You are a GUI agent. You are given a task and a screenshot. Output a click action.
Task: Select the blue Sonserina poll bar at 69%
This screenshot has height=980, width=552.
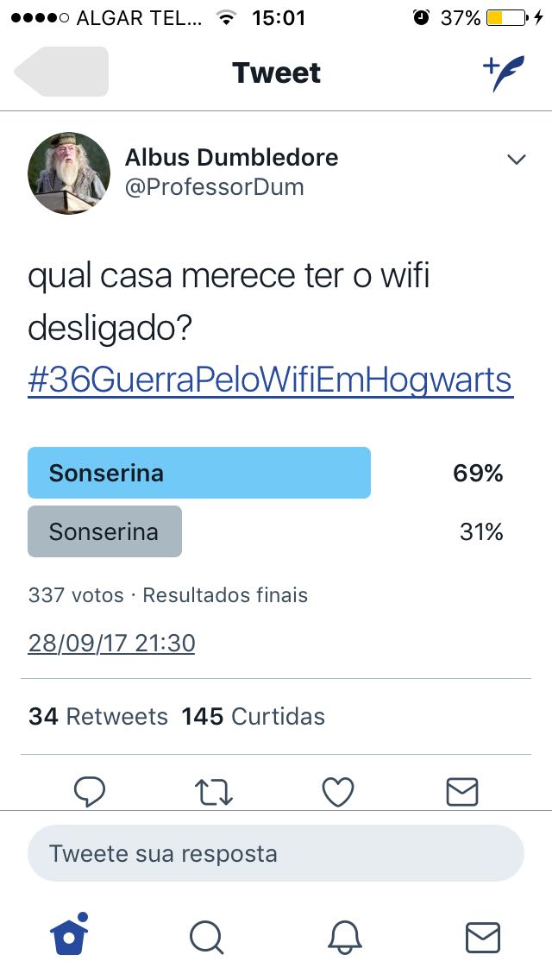tap(199, 473)
